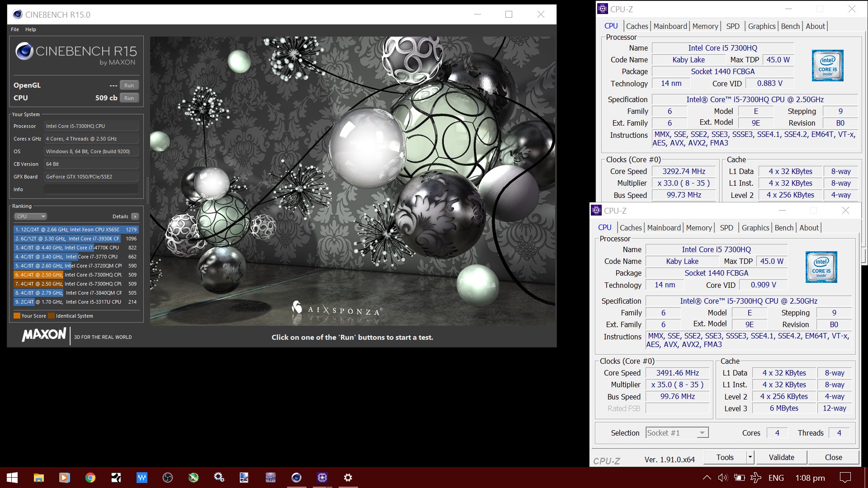Switch to Mainboard tab in the background CPU-Z window
The height and width of the screenshot is (488, 868).
point(670,26)
